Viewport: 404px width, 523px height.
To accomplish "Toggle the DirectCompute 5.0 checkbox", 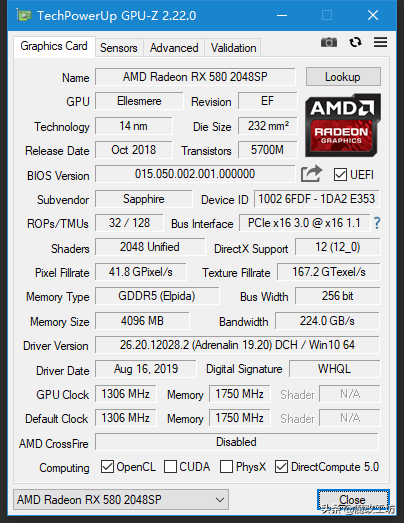I will (281, 467).
